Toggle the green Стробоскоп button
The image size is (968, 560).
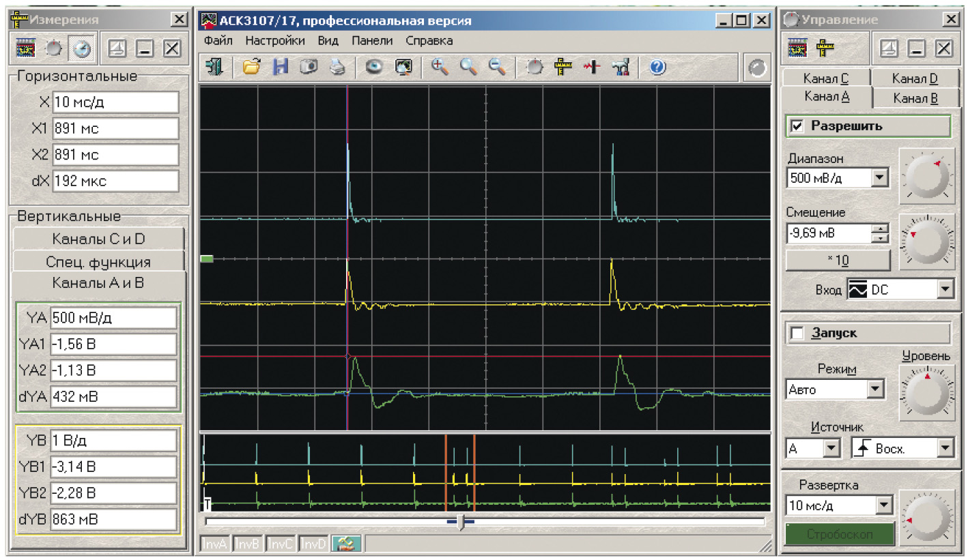click(x=840, y=534)
